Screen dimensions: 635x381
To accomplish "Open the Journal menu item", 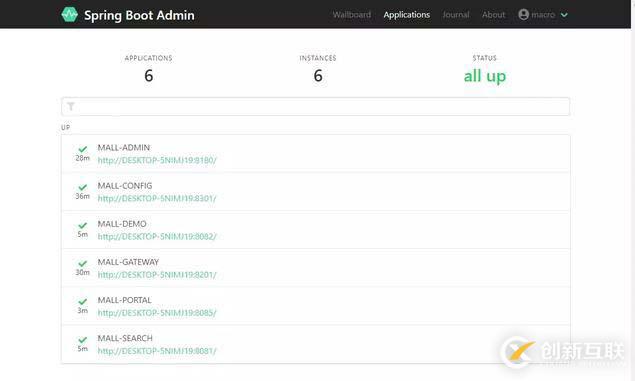I will pyautogui.click(x=456, y=15).
